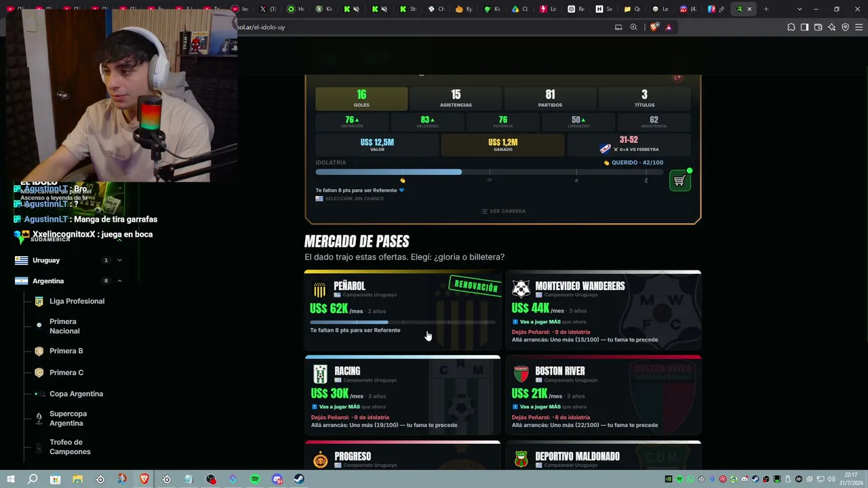This screenshot has height=488, width=868.
Task: Click the Brave Shields icon in the address bar
Action: pos(654,27)
